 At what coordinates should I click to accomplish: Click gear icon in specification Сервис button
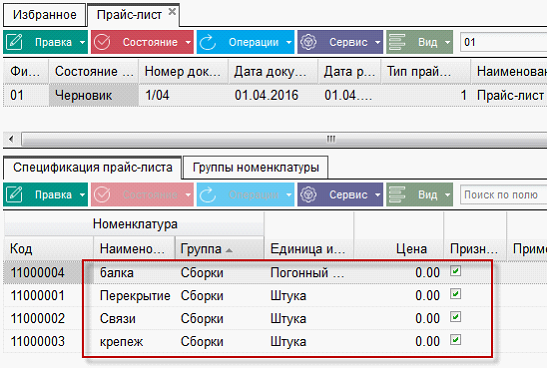[x=308, y=195]
